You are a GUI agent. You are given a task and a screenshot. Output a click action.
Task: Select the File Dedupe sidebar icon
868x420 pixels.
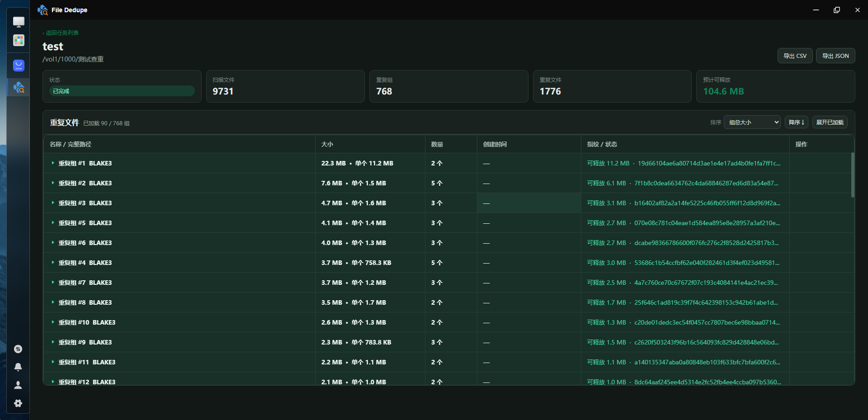coord(19,87)
